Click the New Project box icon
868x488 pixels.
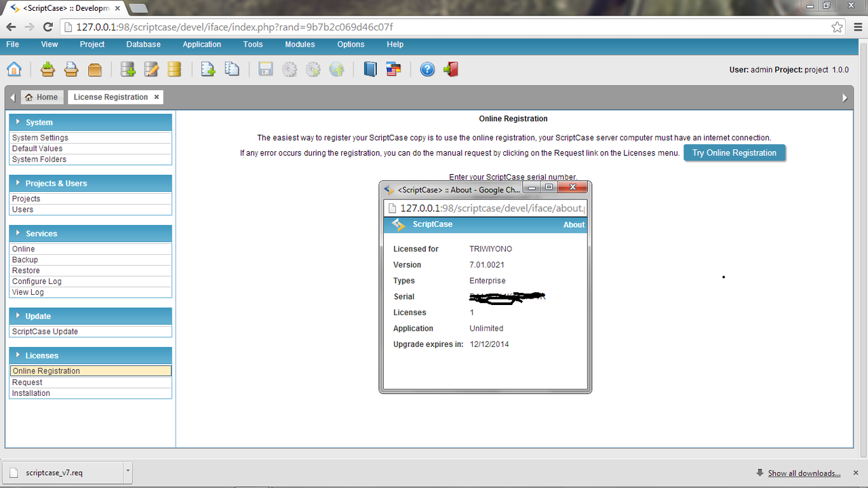coord(47,69)
